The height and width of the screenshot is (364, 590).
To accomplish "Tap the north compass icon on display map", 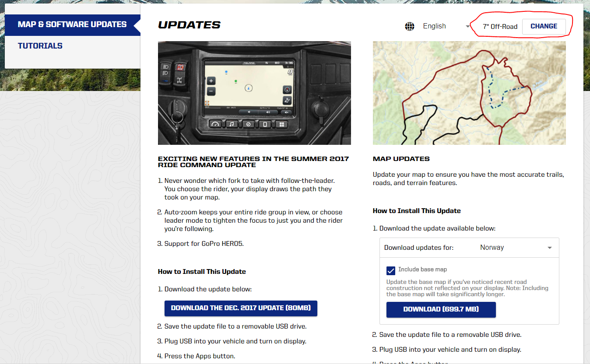I will pyautogui.click(x=287, y=90).
